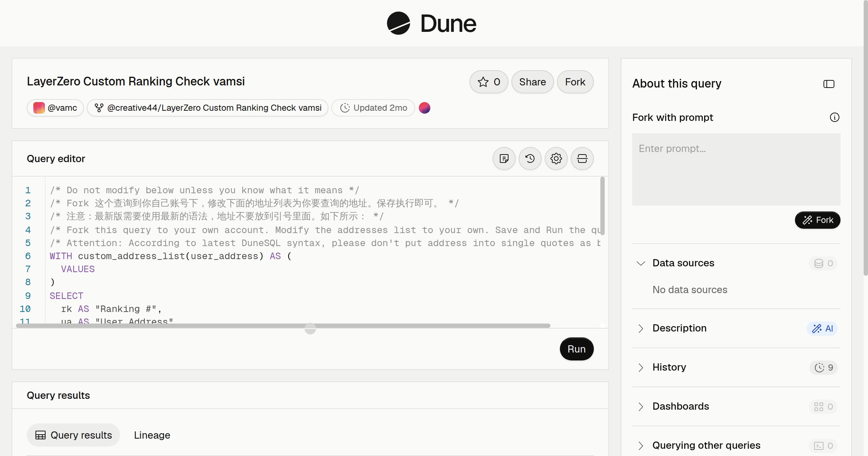Click Dashboards count badge

click(823, 406)
